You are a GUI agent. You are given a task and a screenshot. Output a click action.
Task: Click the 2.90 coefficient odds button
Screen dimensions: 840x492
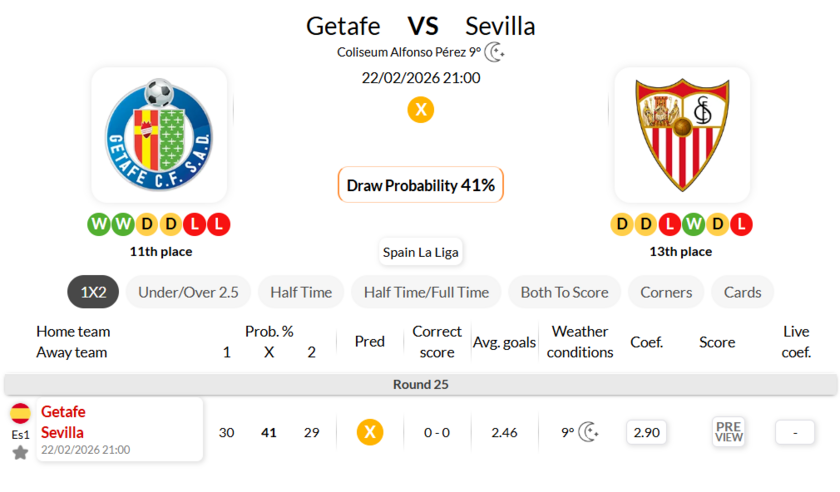(647, 432)
